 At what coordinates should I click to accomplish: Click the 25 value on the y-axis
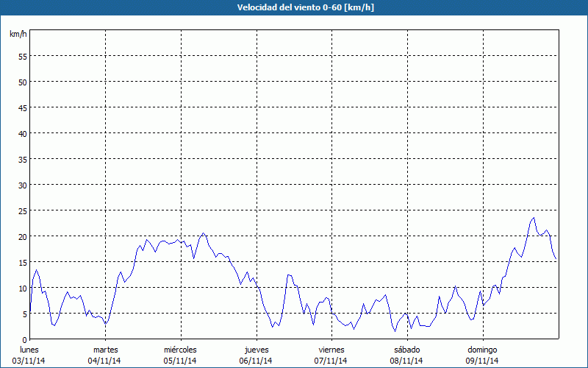(22, 210)
